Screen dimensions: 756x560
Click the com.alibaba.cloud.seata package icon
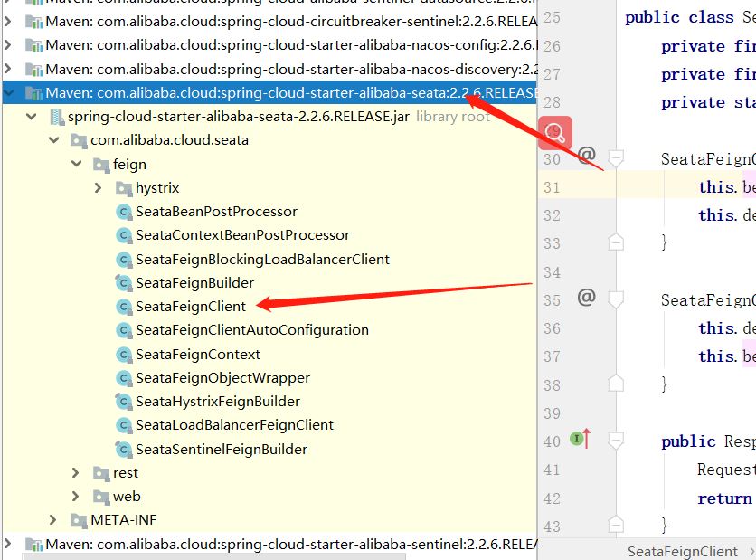(79, 141)
